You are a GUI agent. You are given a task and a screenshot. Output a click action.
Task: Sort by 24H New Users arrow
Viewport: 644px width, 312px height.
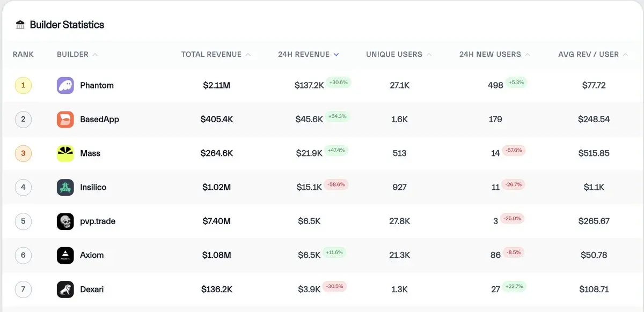click(x=528, y=54)
